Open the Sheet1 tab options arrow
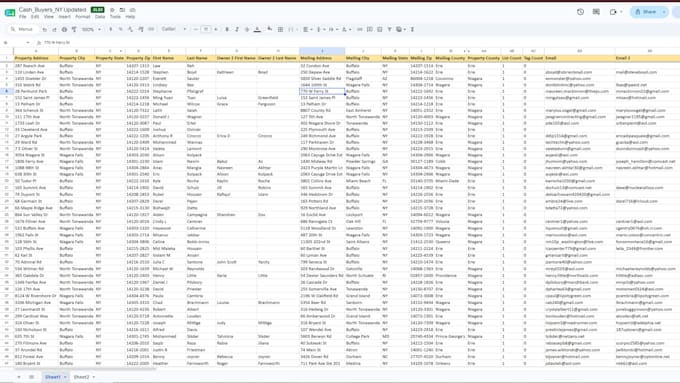680x383 pixels. (x=65, y=377)
